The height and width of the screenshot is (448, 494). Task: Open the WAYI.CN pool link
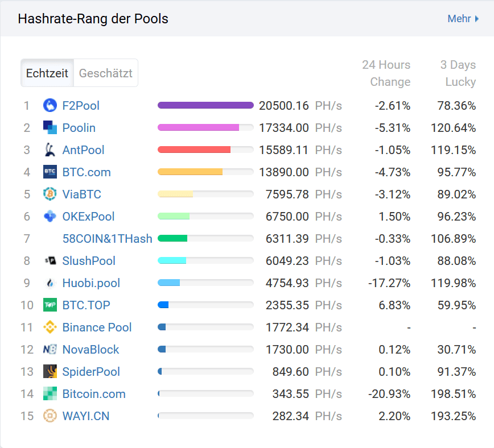(x=85, y=416)
